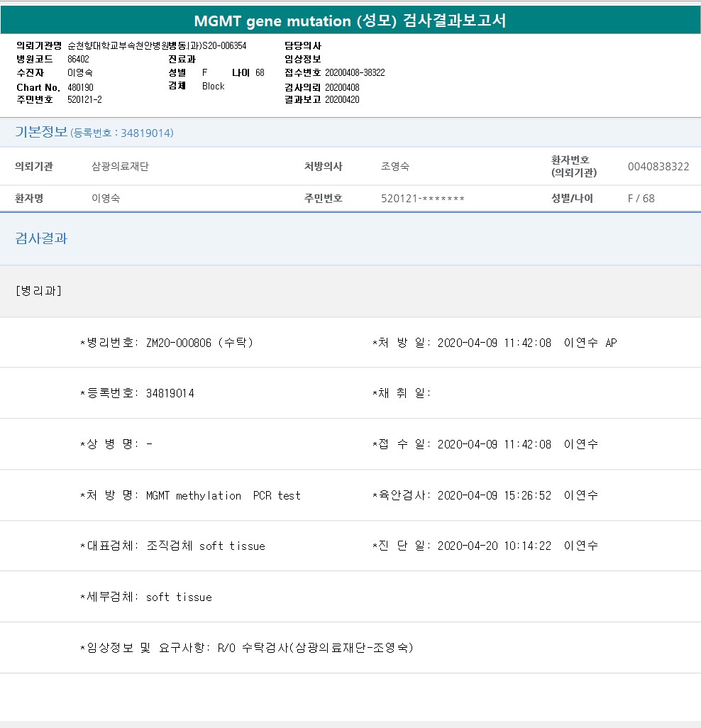Click the 세부검체 soft tissue entry

pyautogui.click(x=179, y=597)
